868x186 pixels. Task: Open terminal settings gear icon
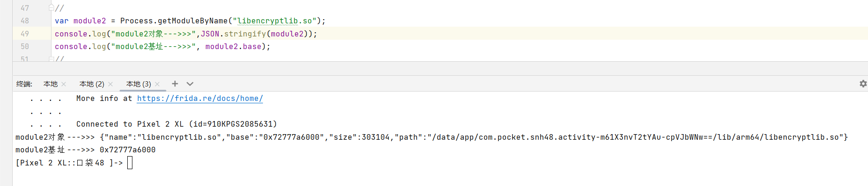click(x=863, y=84)
